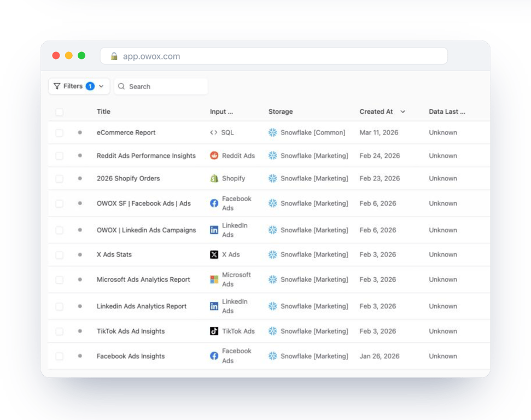The height and width of the screenshot is (420, 531).
Task: Click Snowflake icon in TikTok Ads row
Action: coord(273,331)
